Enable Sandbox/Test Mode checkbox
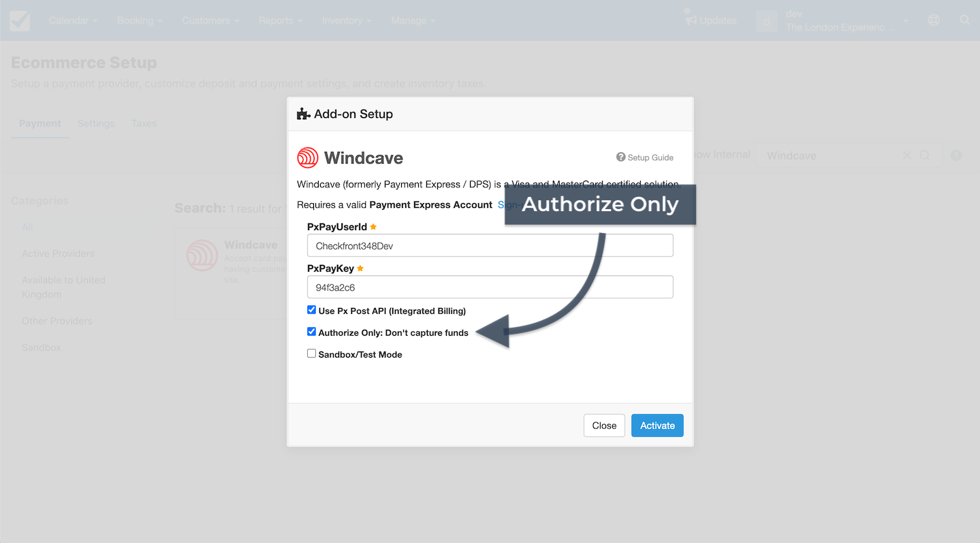980x543 pixels. tap(311, 354)
